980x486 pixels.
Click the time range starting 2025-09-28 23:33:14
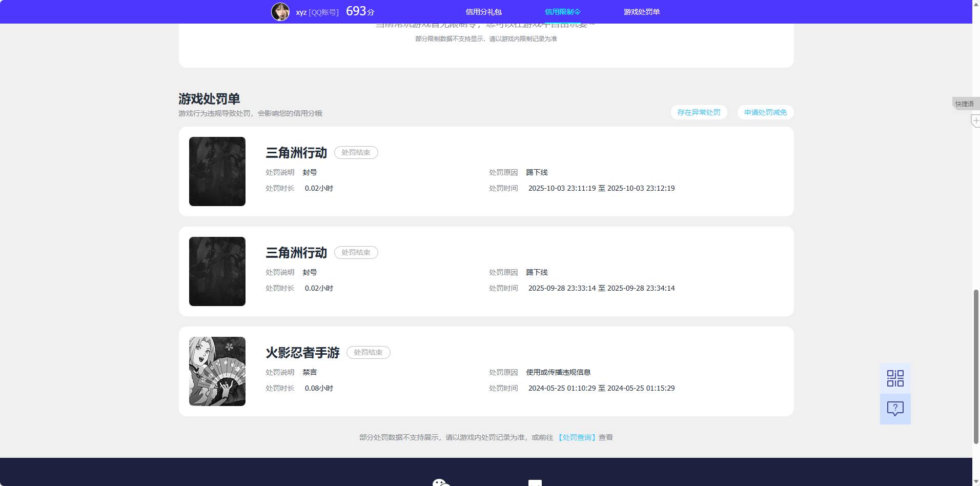coord(601,288)
